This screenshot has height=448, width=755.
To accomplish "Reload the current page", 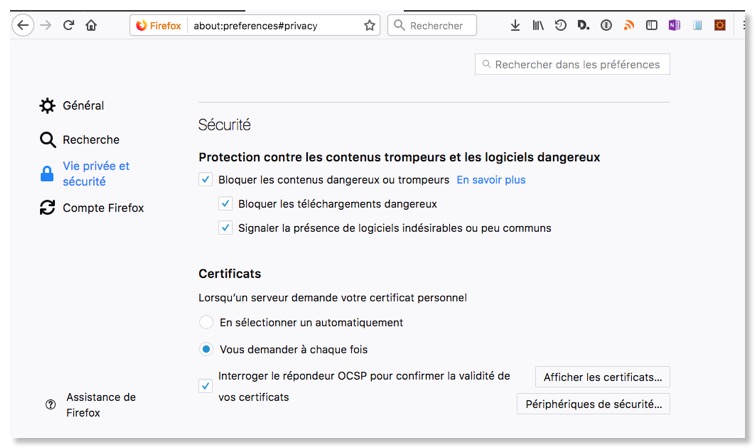I will point(68,25).
